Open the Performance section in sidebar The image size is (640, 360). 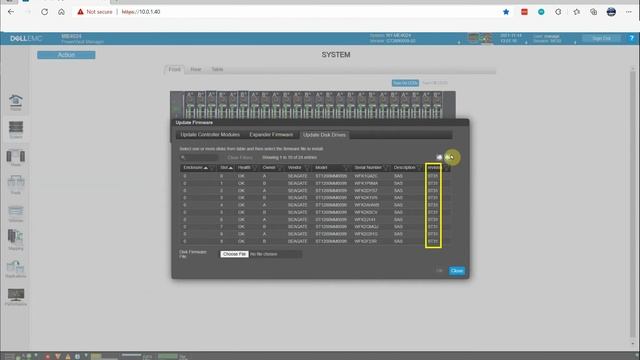click(16, 297)
